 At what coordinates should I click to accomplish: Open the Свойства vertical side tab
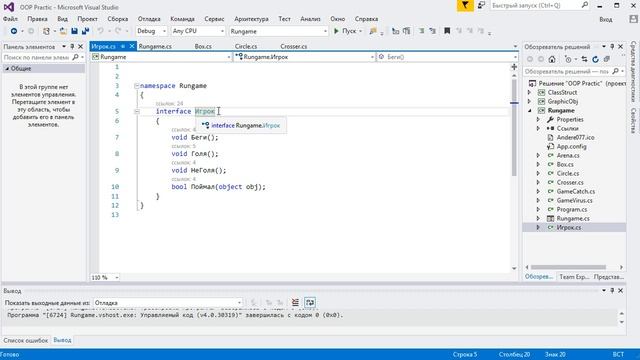click(633, 121)
